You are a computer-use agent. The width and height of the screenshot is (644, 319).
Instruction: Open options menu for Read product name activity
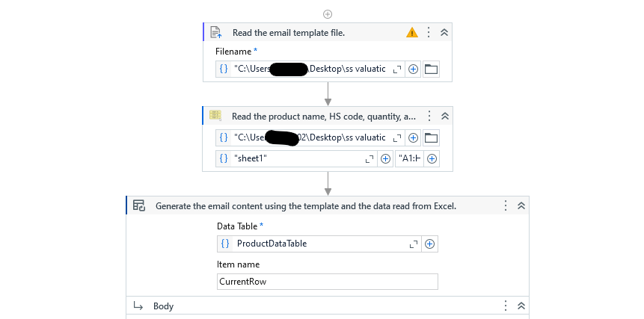tap(429, 116)
